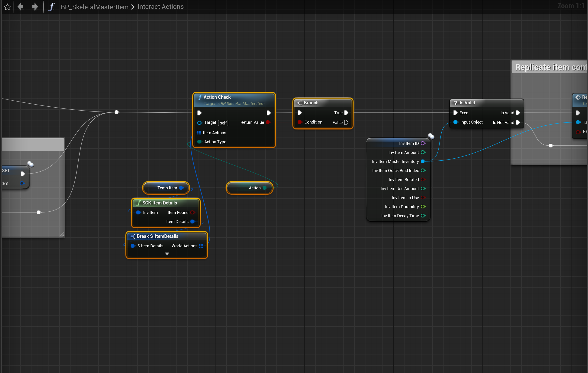Click the Interact Actions breadcrumb
This screenshot has width=588, height=373.
[161, 6]
